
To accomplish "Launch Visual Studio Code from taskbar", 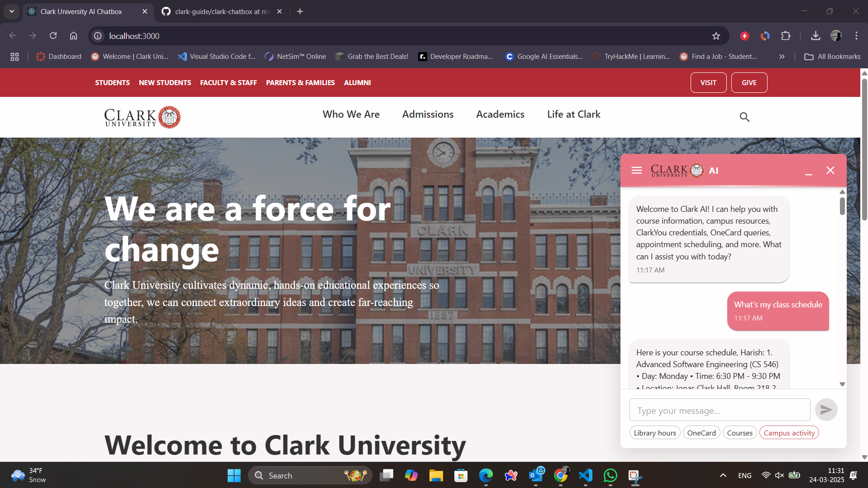I will tap(585, 476).
